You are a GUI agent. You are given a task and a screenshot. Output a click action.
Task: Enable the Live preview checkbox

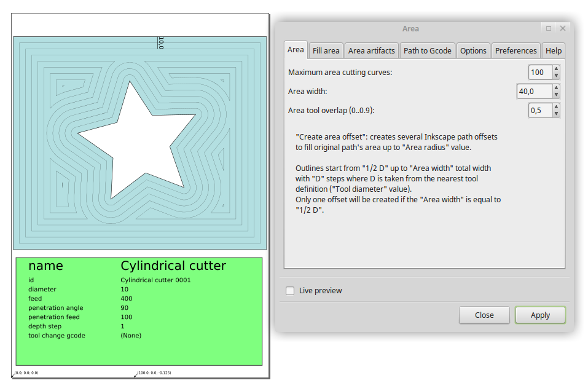pyautogui.click(x=290, y=291)
